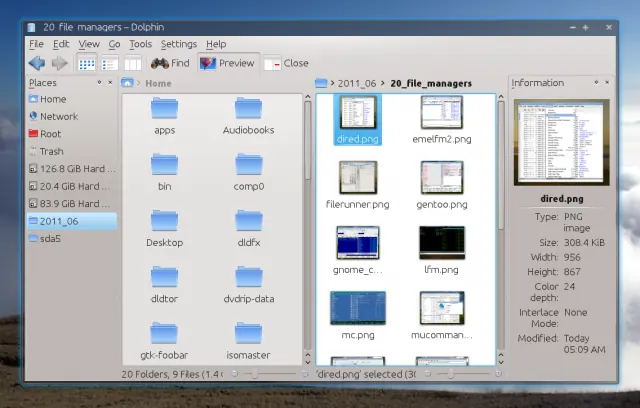Click the 2011_06 breadcrumb path segment

click(357, 83)
